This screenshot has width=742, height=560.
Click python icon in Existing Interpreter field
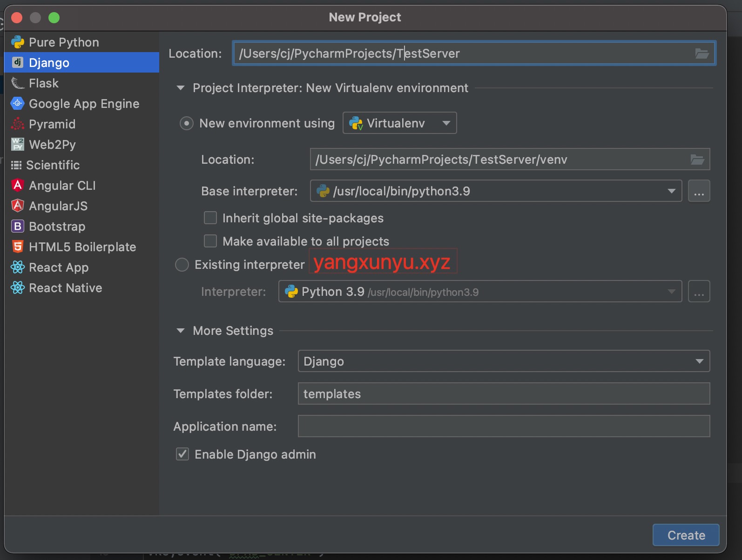click(291, 292)
